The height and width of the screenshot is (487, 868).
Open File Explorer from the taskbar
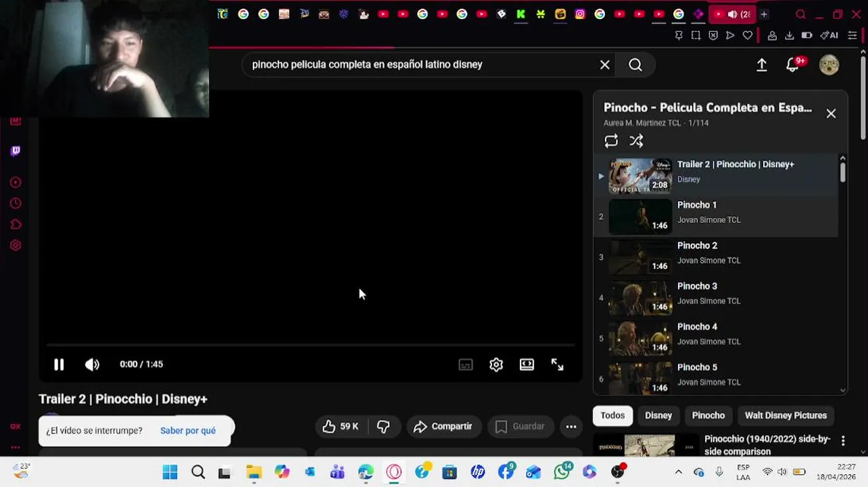coord(254,472)
